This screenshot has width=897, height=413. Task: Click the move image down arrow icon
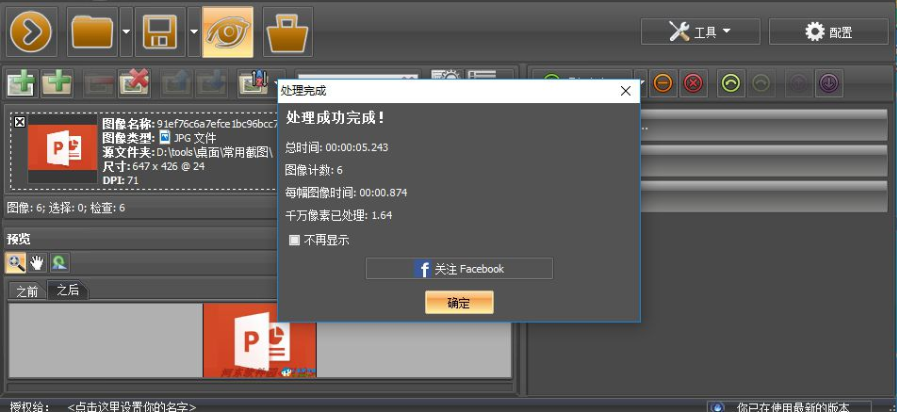tap(211, 84)
